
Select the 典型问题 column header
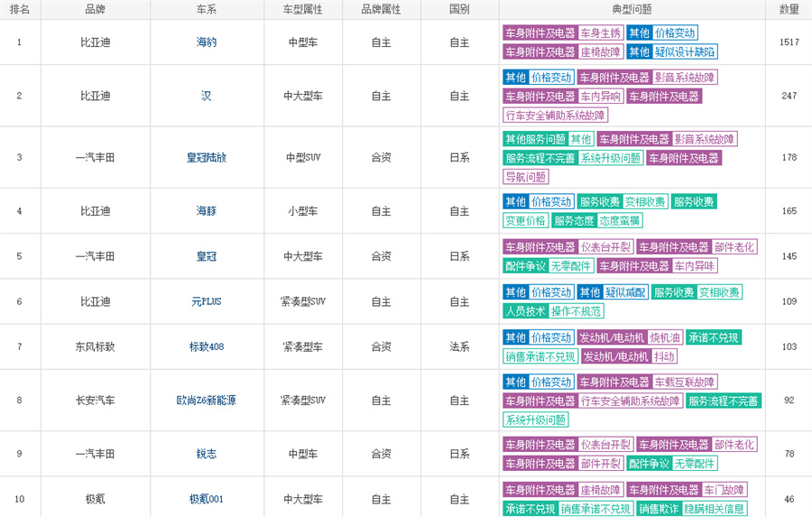click(632, 9)
